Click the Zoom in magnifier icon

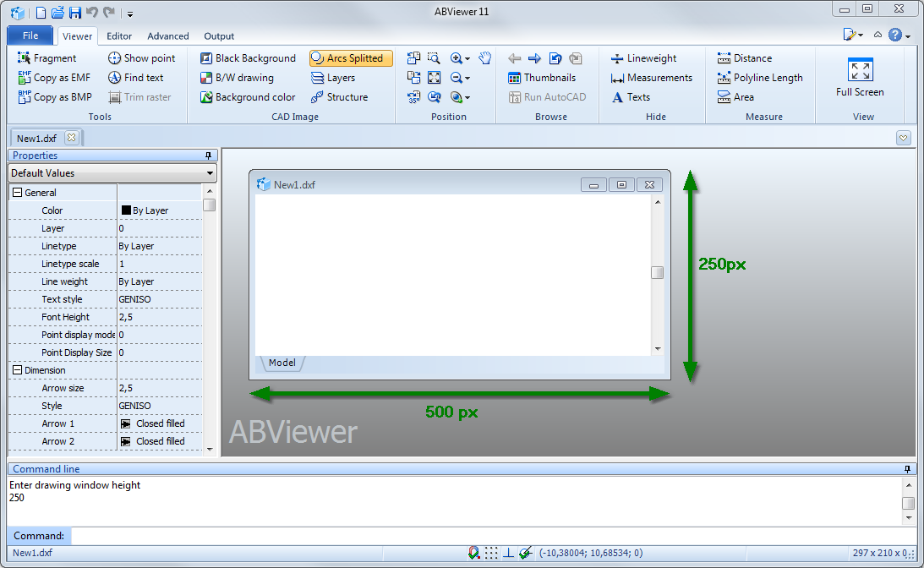point(457,57)
